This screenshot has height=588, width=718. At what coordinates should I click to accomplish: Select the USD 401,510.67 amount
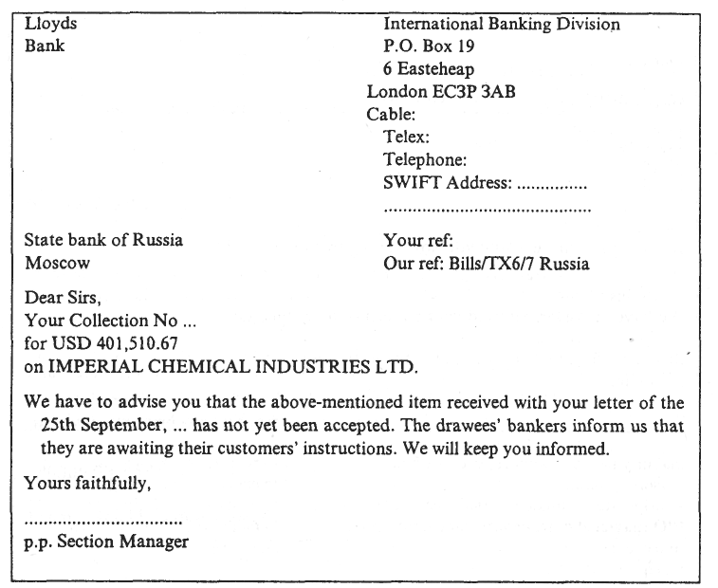pyautogui.click(x=115, y=343)
